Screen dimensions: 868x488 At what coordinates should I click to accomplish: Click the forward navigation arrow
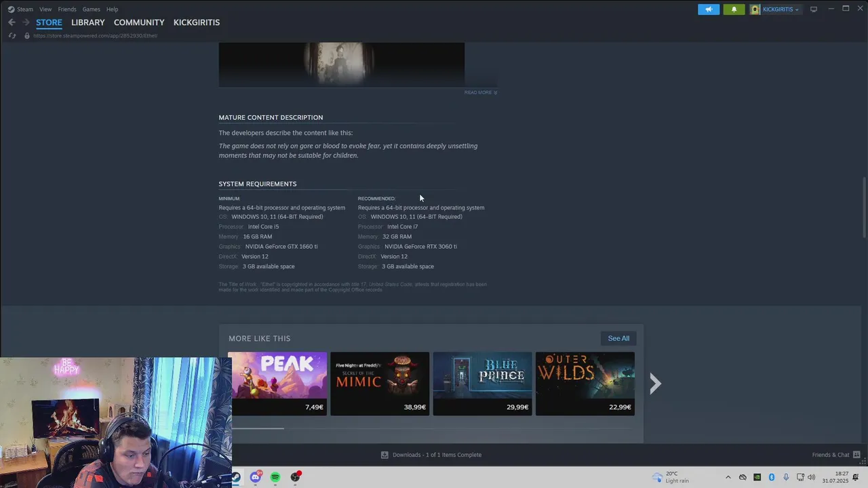point(26,22)
